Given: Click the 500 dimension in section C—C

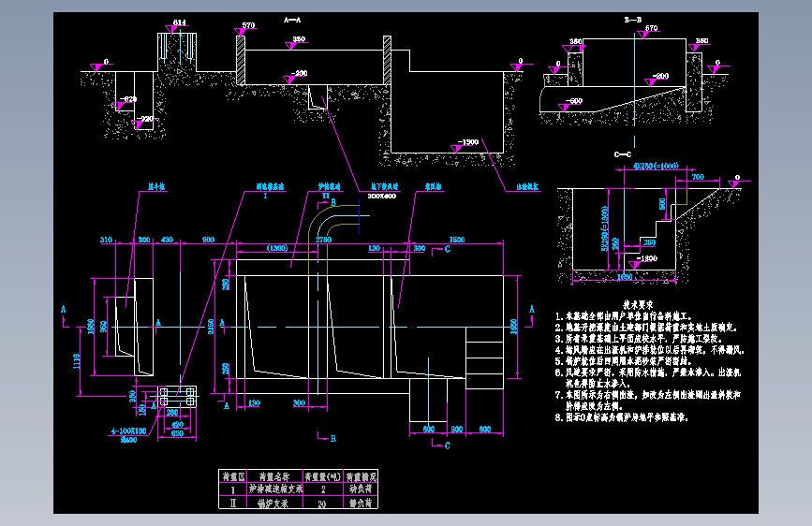Looking at the screenshot, I should [x=662, y=203].
